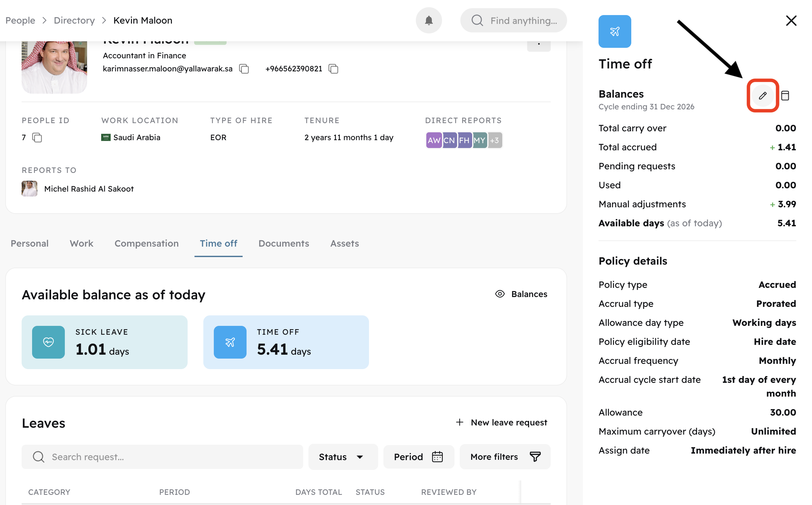Create a New leave request
Image resolution: width=812 pixels, height=505 pixels.
tap(502, 422)
